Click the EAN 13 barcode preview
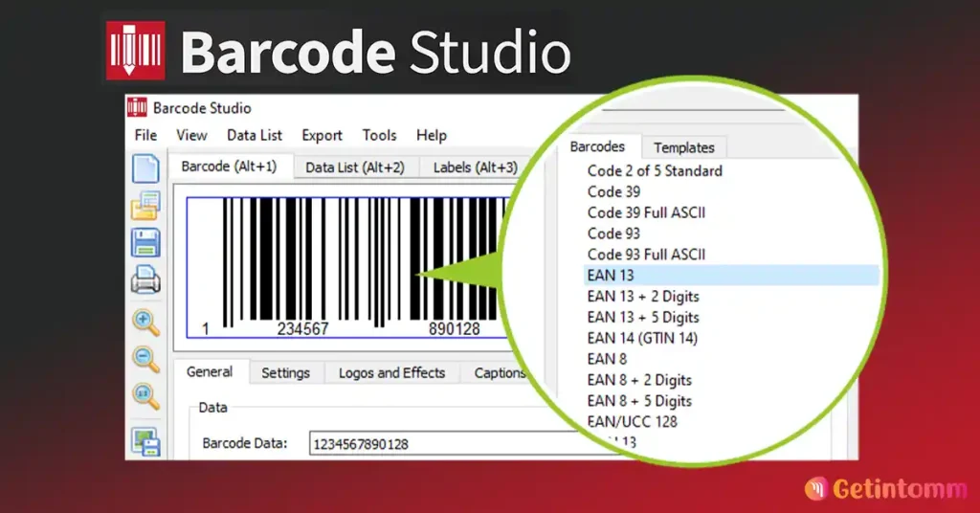The image size is (980, 513). 346,267
